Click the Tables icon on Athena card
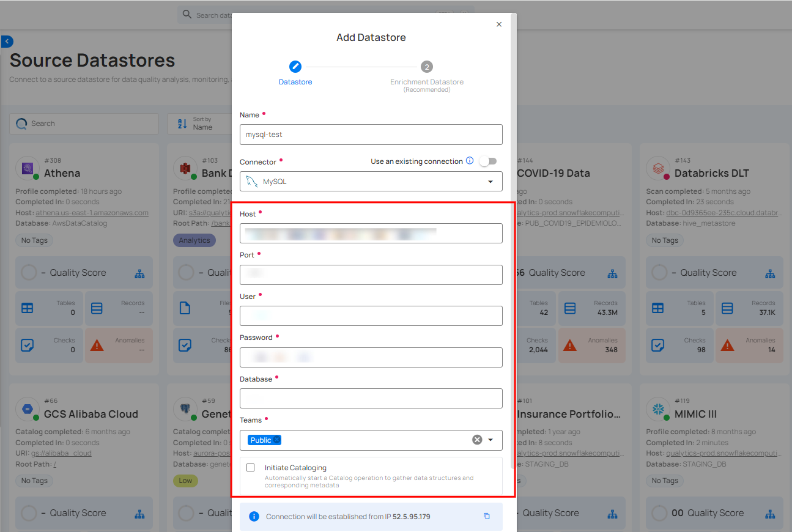This screenshot has width=792, height=532. coord(28,309)
